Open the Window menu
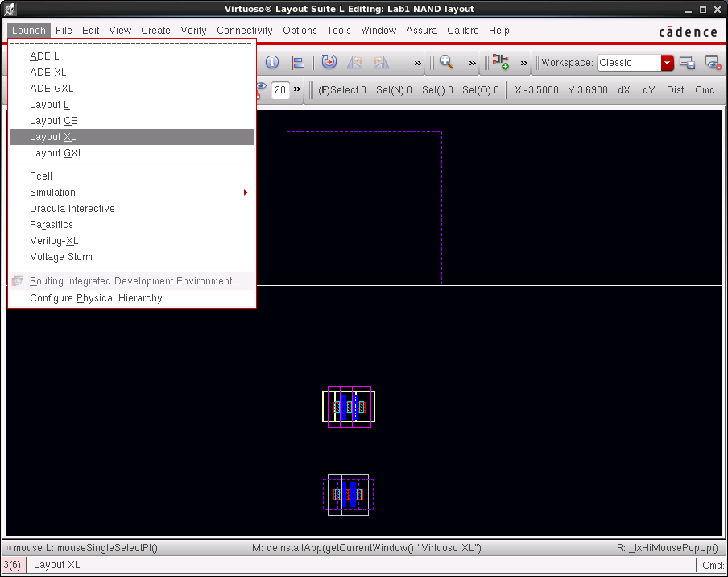The width and height of the screenshot is (728, 577). [x=378, y=31]
